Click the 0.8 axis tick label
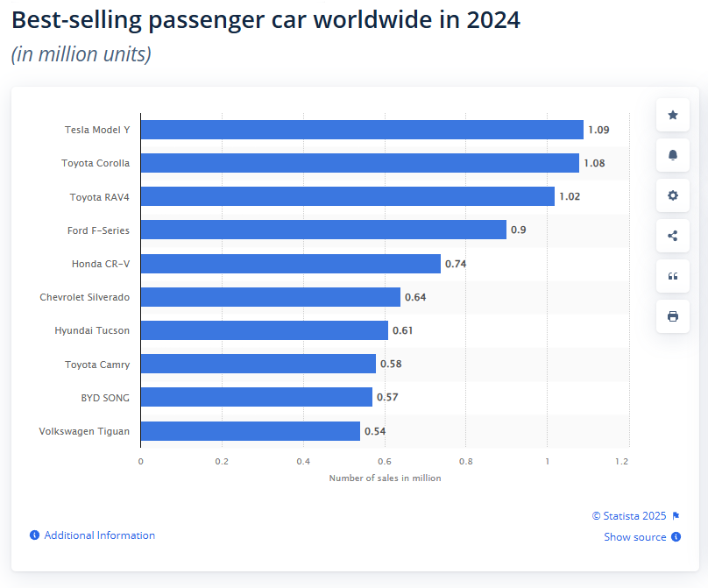This screenshot has width=708, height=588. click(466, 462)
